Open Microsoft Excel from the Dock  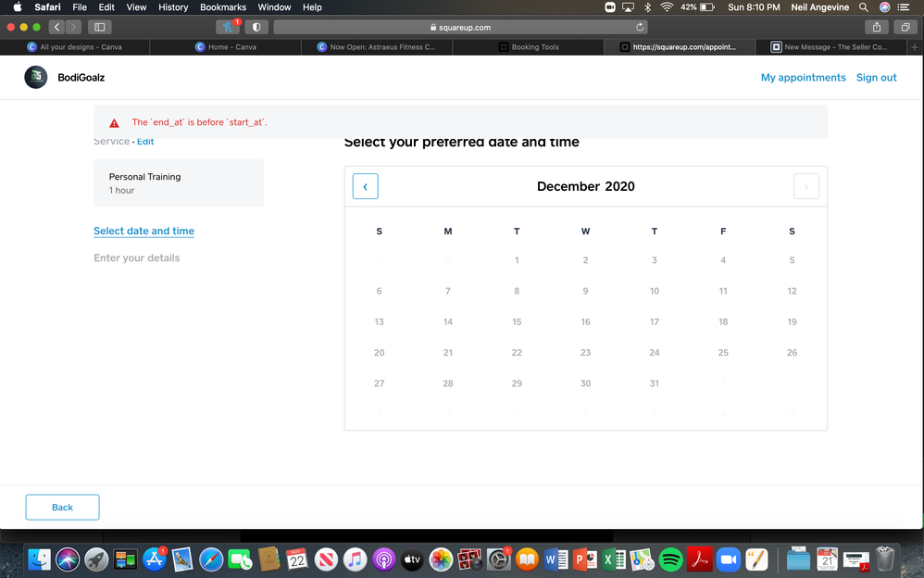coord(611,559)
